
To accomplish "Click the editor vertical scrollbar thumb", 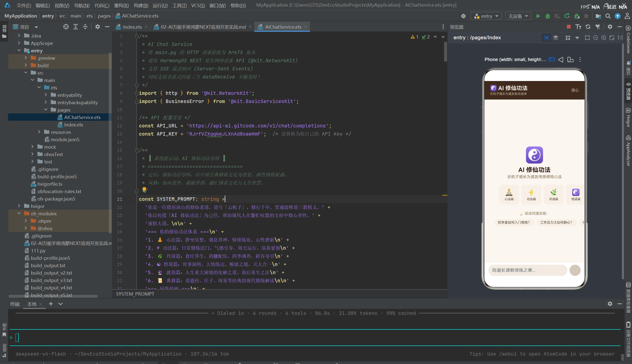I will [445, 52].
